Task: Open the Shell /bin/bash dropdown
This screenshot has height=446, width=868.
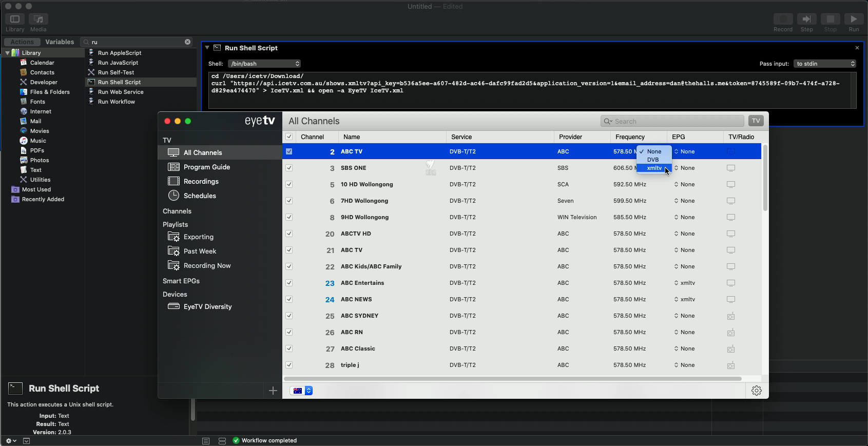Action: pos(264,64)
